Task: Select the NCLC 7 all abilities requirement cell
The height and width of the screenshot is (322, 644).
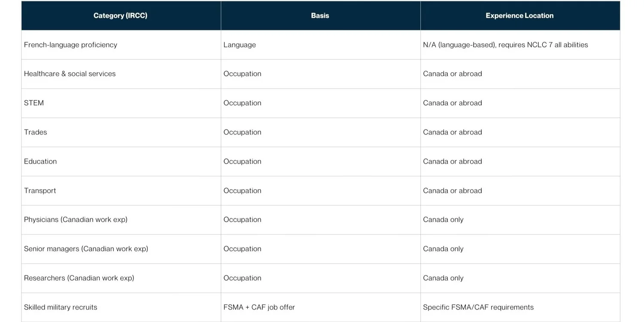Action: pos(520,45)
